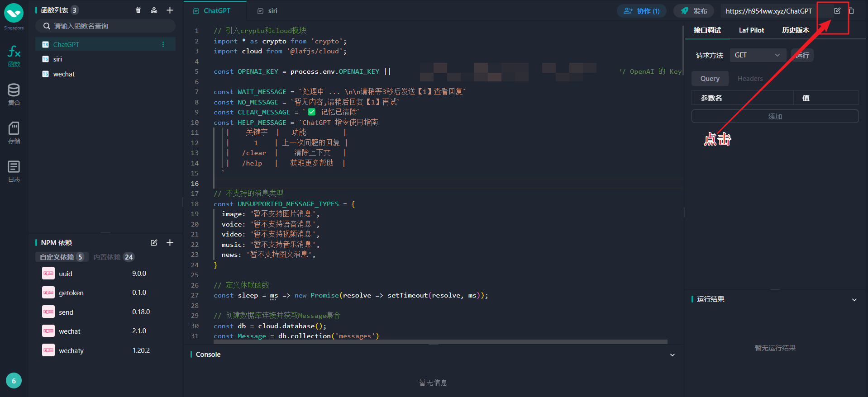Open the 函数 functions section in sidebar
Screen dimensions: 868x397
[14, 56]
